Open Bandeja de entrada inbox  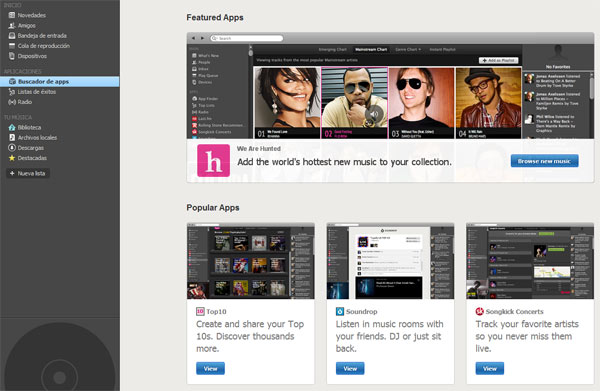tap(38, 36)
